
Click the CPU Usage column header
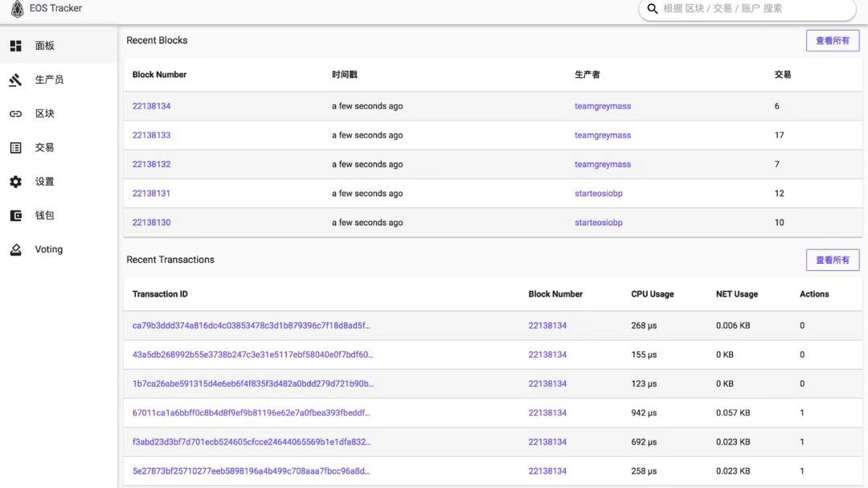coord(652,294)
